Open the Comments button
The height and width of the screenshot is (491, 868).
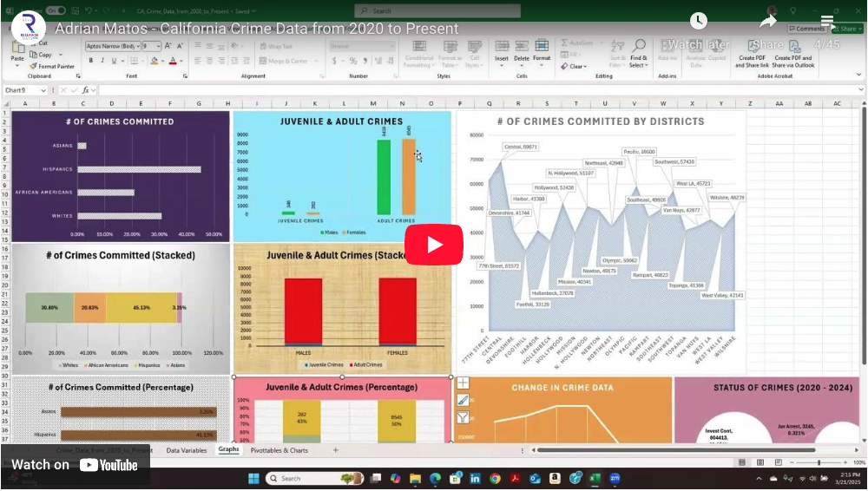(807, 29)
